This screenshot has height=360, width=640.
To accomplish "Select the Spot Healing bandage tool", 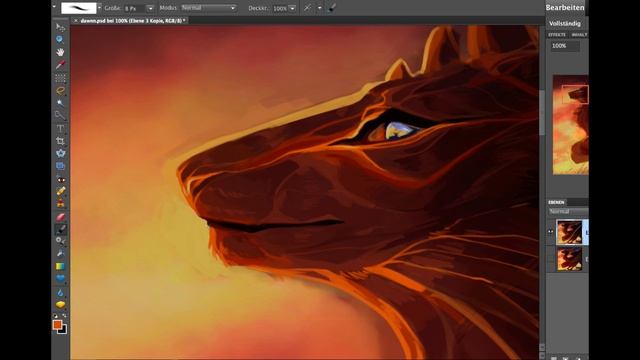I will click(60, 191).
